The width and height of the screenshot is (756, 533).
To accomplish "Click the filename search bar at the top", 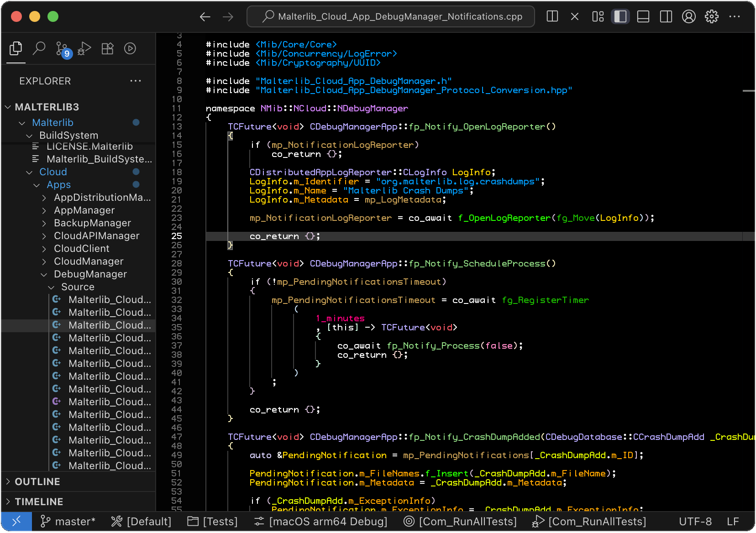I will pyautogui.click(x=390, y=16).
